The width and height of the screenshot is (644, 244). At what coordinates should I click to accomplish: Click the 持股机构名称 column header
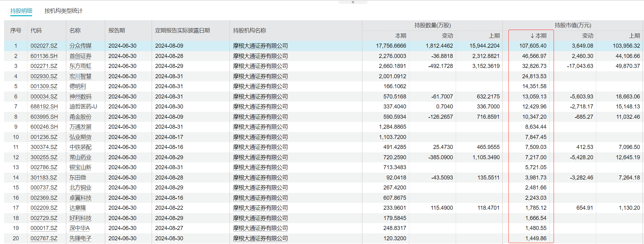pyautogui.click(x=250, y=31)
